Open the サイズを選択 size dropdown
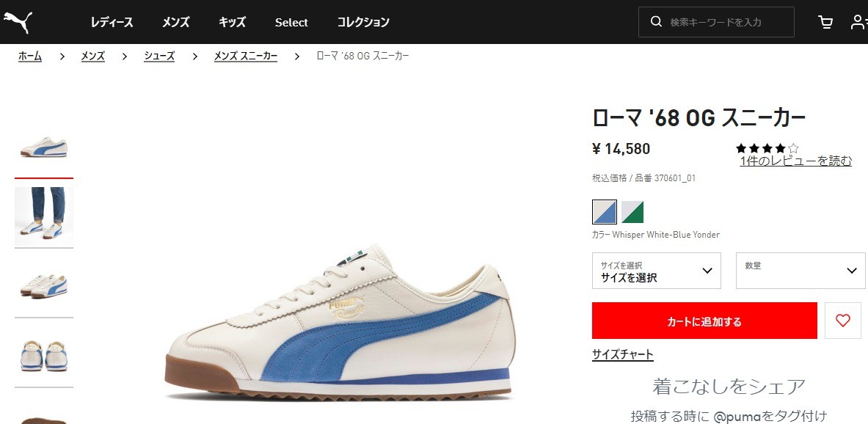The height and width of the screenshot is (424, 868). [656, 270]
